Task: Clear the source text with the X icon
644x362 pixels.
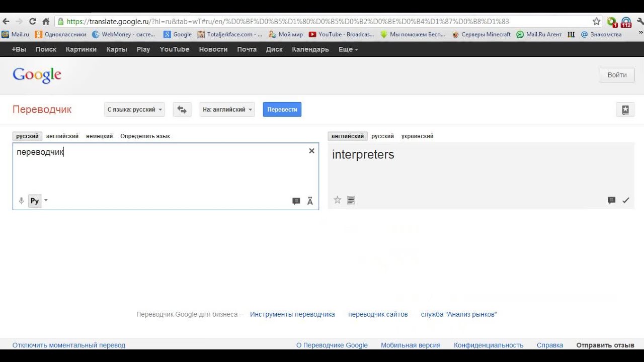Action: pos(311,151)
